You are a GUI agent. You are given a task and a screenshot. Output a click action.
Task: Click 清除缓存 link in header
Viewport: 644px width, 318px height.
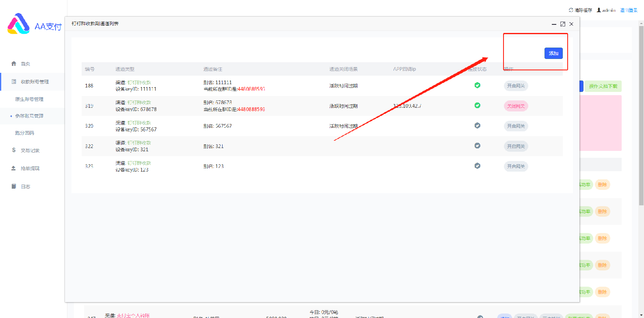pyautogui.click(x=583, y=10)
